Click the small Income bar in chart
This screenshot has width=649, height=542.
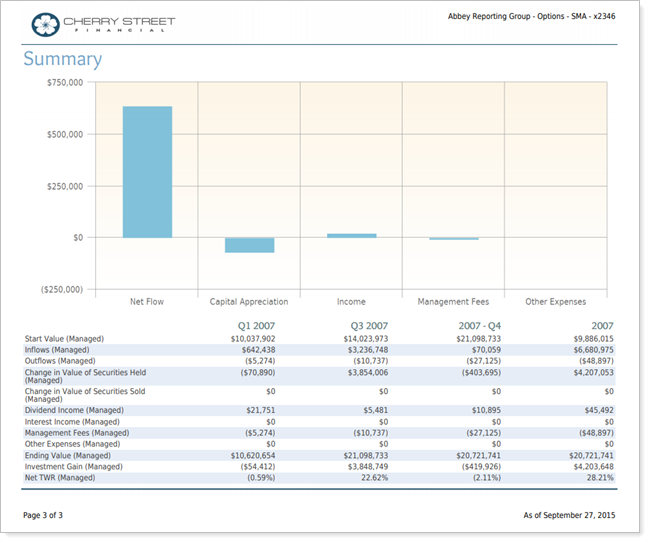click(x=351, y=236)
